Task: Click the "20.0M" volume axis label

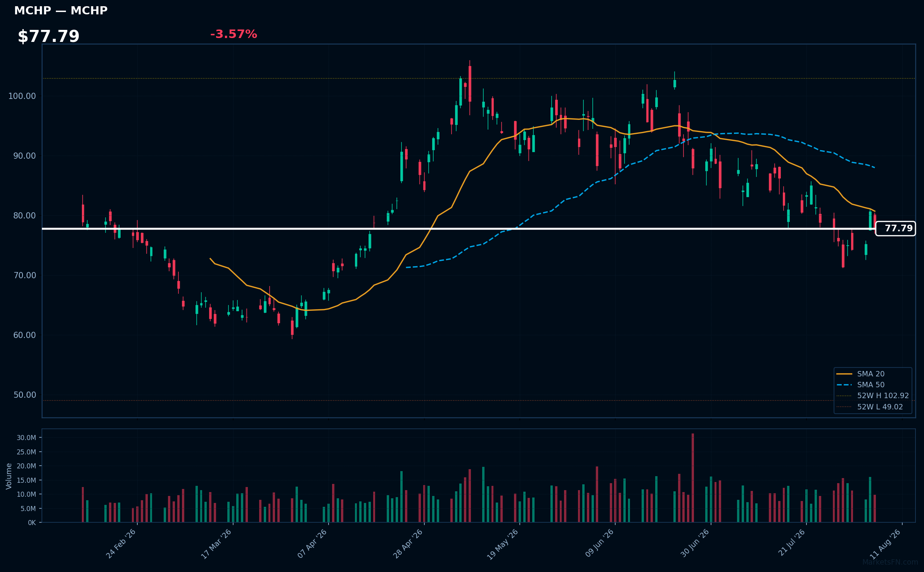Action: [x=26, y=466]
